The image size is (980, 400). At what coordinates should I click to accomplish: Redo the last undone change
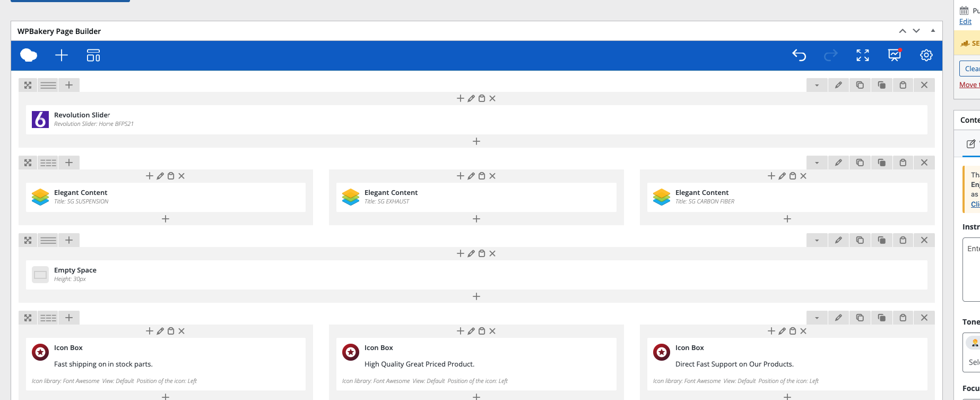[x=831, y=55]
